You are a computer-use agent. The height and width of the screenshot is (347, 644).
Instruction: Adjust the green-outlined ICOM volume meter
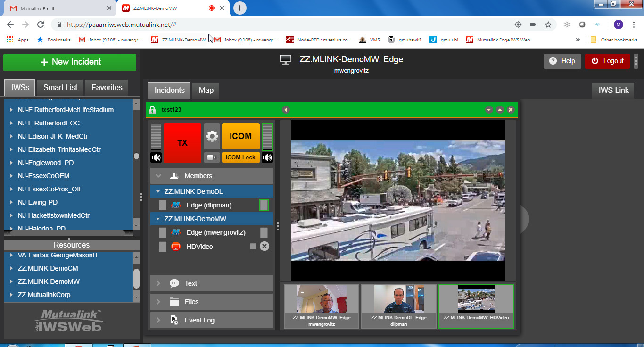point(267,137)
